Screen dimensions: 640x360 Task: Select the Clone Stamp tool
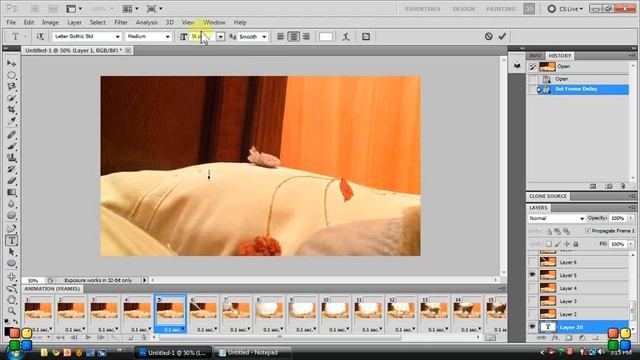tap(11, 158)
